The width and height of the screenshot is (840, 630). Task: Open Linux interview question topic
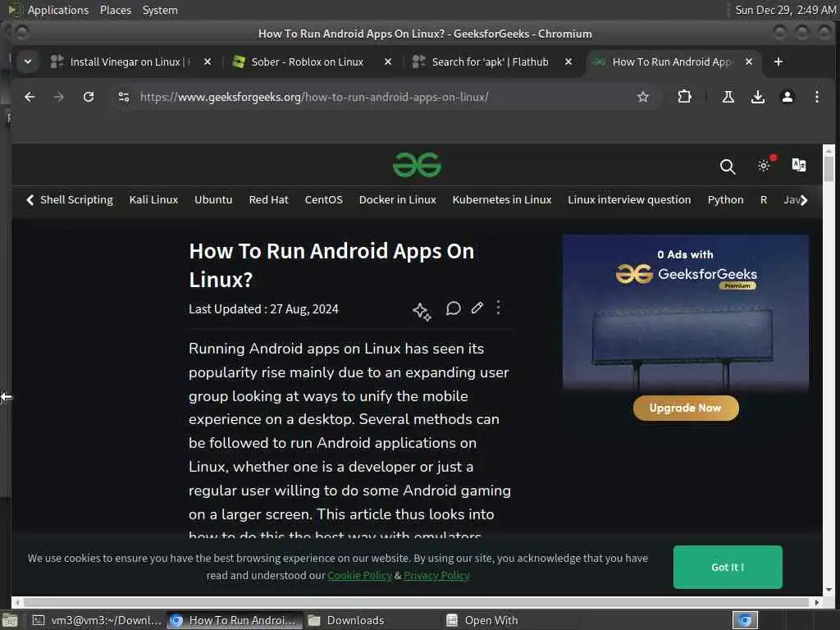coord(629,200)
